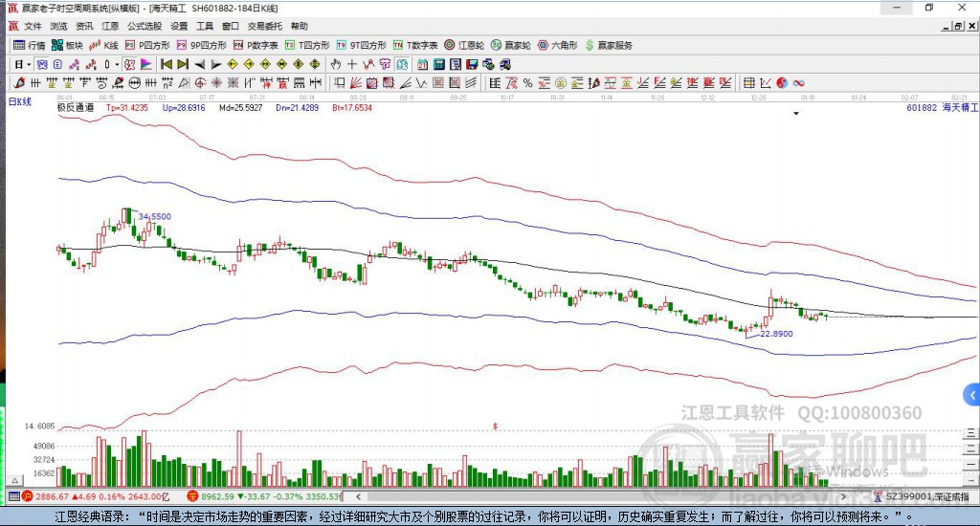Open the 六角形 hexagon tool

558,45
